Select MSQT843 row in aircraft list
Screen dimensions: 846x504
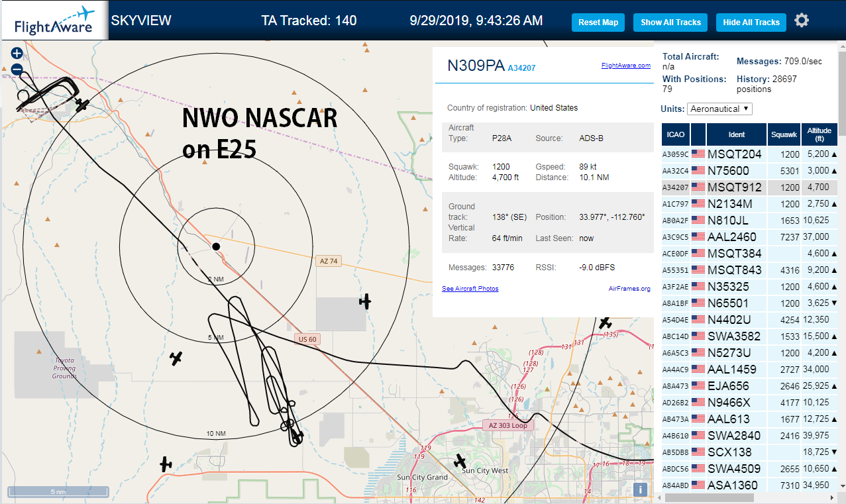tap(750, 270)
